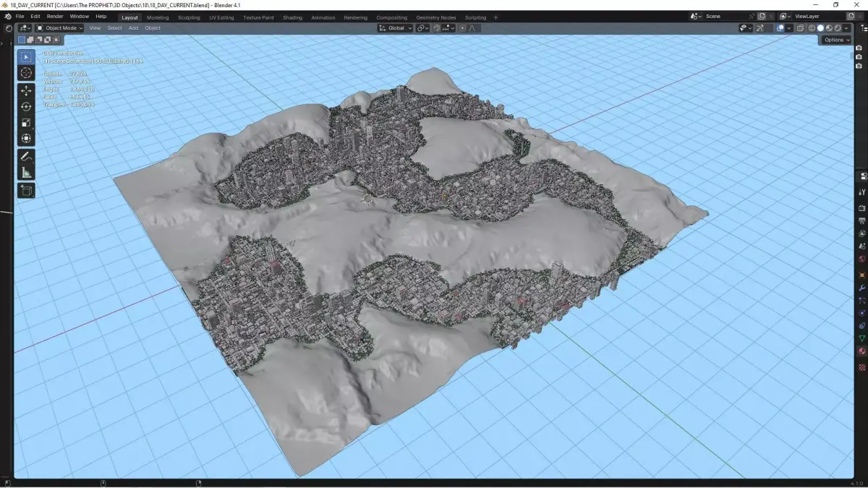
Task: Toggle X-ray view
Action: (x=800, y=28)
